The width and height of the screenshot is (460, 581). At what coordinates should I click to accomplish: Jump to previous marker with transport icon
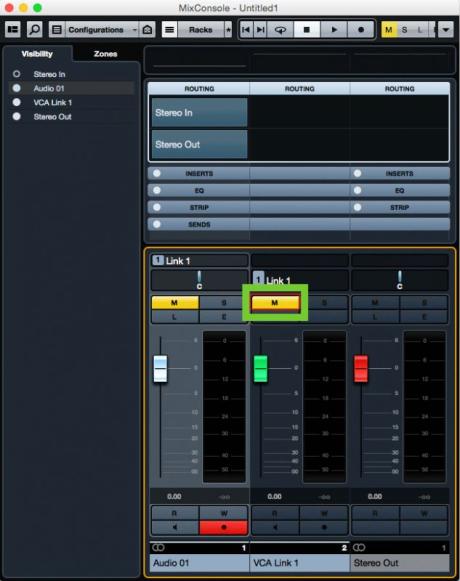tap(246, 30)
